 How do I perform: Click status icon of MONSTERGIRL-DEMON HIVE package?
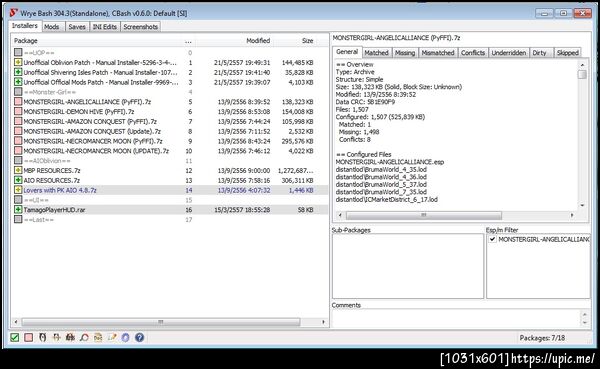click(x=18, y=111)
